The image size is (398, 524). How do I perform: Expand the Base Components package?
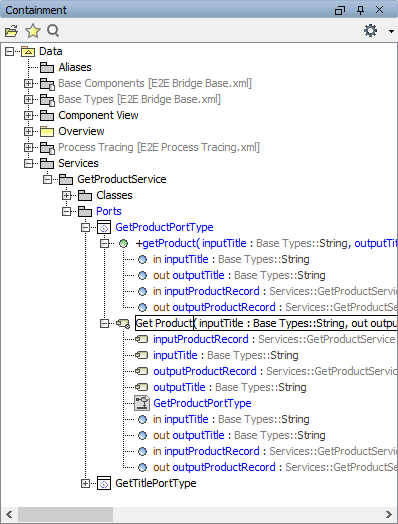click(28, 83)
